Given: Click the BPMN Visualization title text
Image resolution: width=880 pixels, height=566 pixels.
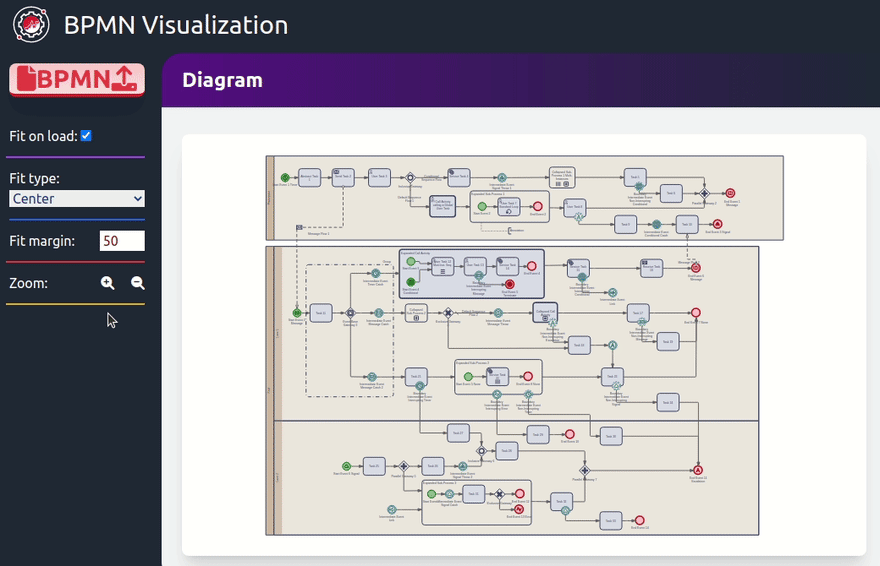Looking at the screenshot, I should tap(176, 25).
